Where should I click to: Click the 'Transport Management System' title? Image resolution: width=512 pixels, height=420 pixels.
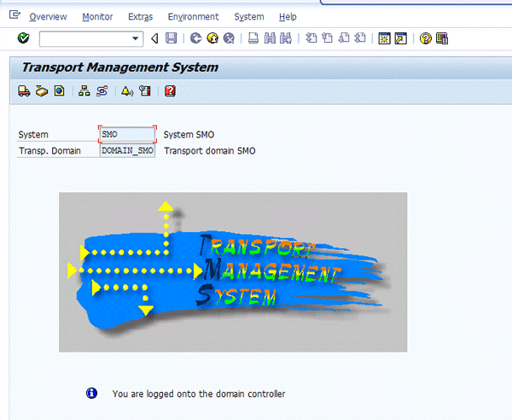(x=119, y=67)
